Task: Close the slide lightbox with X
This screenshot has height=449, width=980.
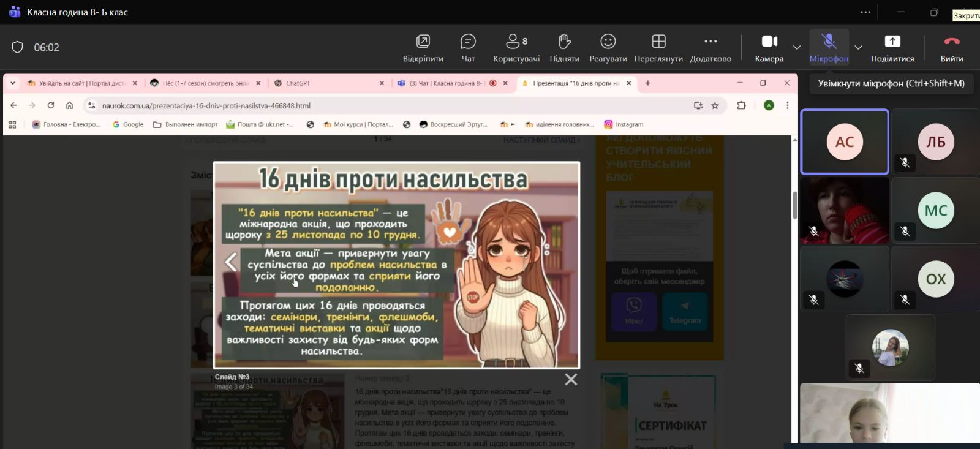Action: pyautogui.click(x=571, y=380)
